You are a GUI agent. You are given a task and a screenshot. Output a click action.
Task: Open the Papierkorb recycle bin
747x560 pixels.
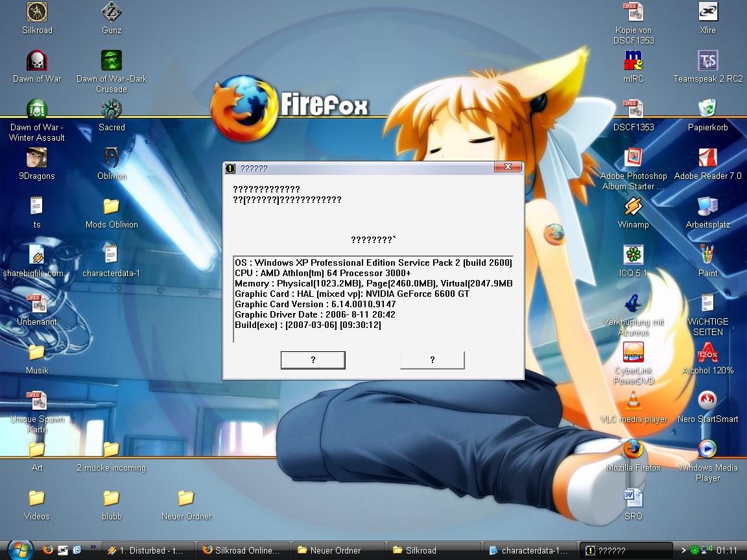pos(707,110)
